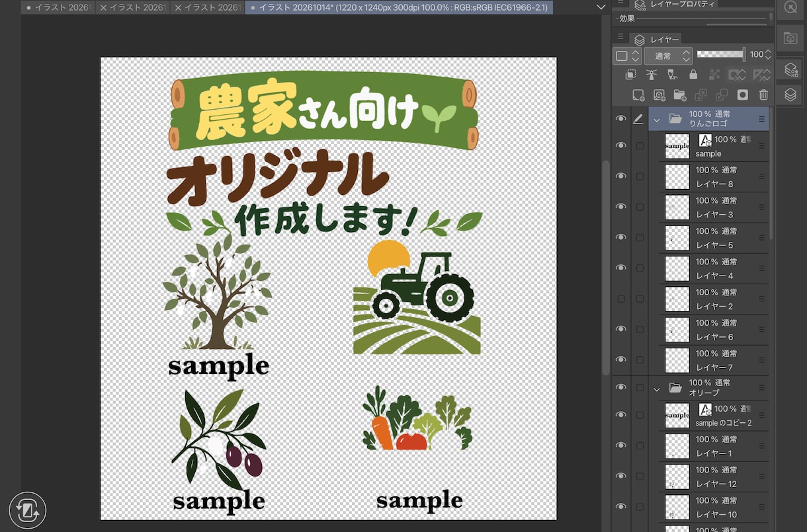Collapse the オリーブ folder

pos(657,389)
